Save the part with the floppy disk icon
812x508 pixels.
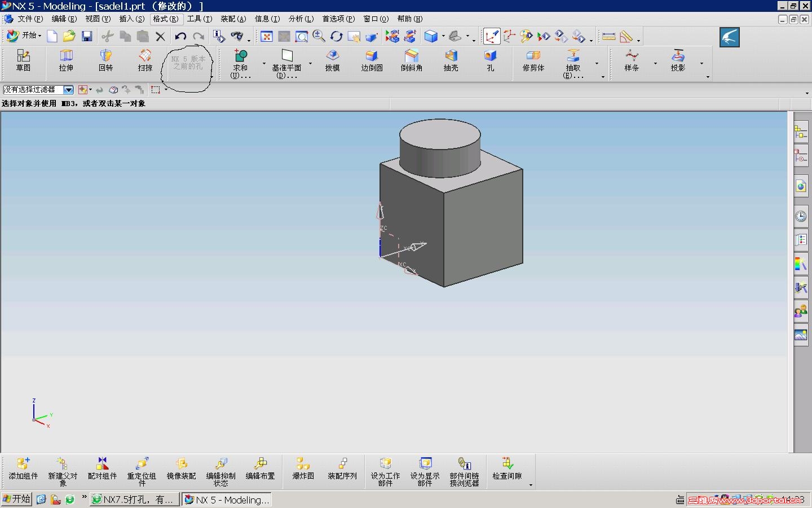tap(87, 37)
